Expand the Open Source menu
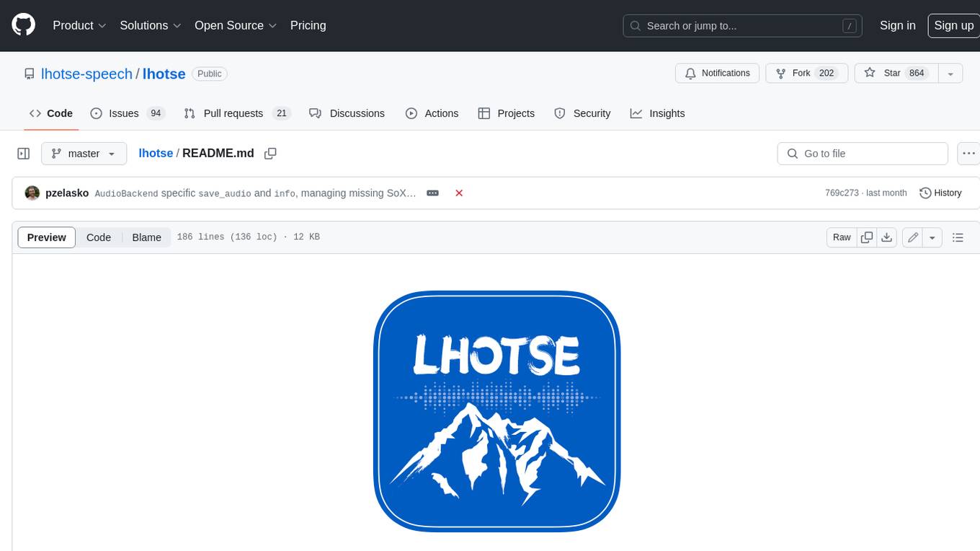This screenshot has width=980, height=551. click(236, 25)
